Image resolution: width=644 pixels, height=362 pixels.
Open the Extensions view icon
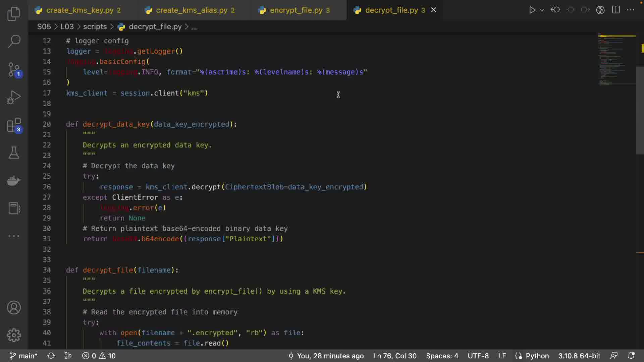pyautogui.click(x=14, y=126)
